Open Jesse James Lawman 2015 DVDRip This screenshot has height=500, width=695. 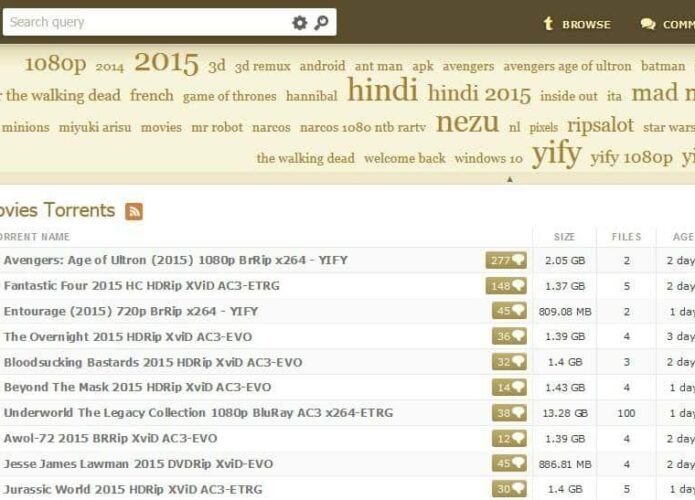click(138, 464)
